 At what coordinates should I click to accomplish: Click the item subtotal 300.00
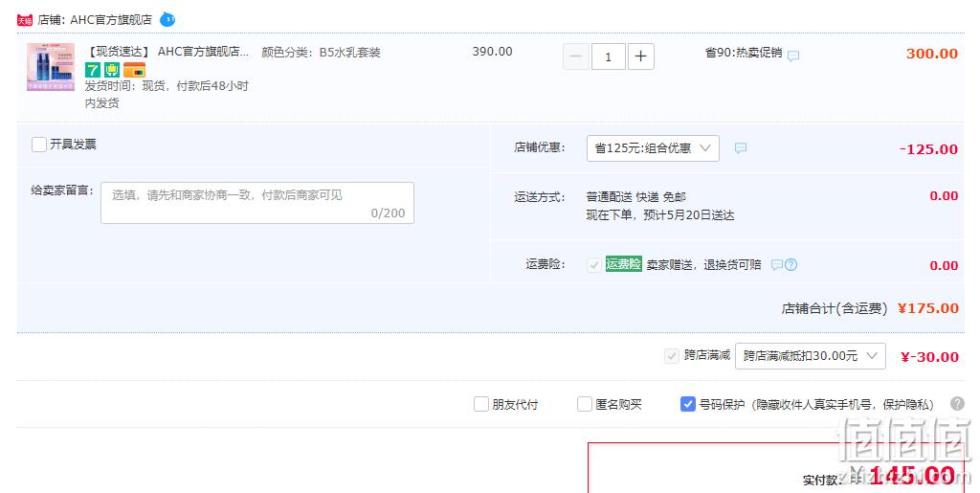pyautogui.click(x=932, y=54)
